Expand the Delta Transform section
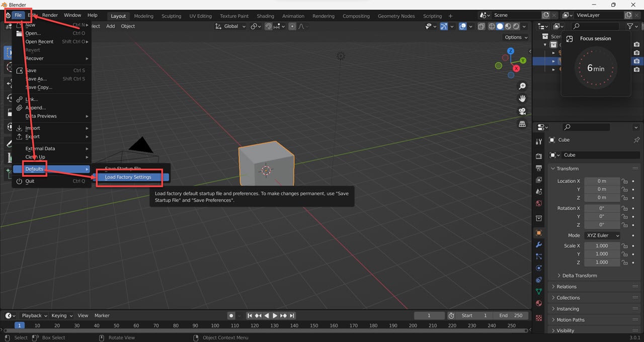This screenshot has width=644, height=342. coord(579,276)
